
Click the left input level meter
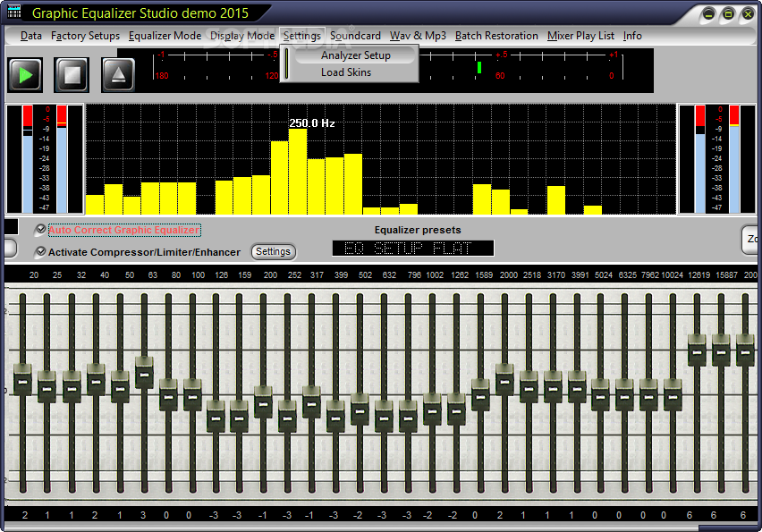pos(45,159)
